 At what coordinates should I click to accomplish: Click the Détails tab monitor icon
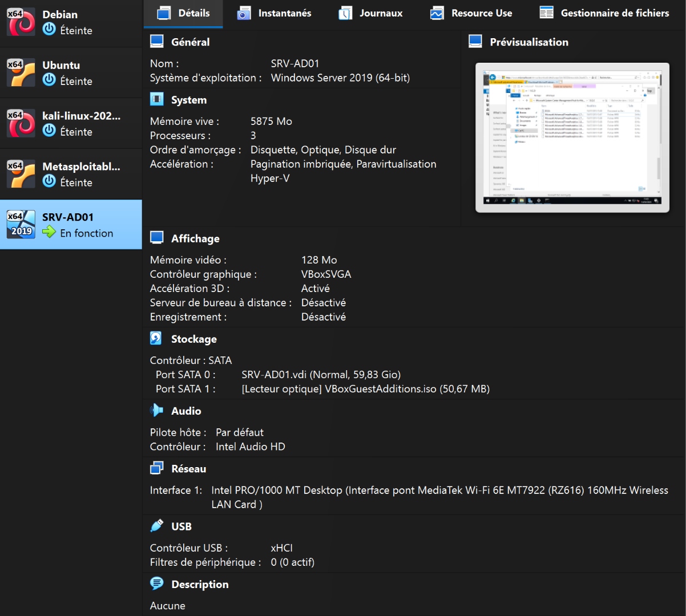(x=164, y=13)
